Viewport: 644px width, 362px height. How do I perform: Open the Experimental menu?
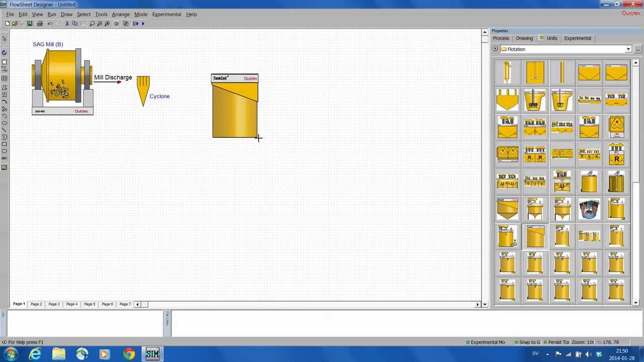(167, 14)
